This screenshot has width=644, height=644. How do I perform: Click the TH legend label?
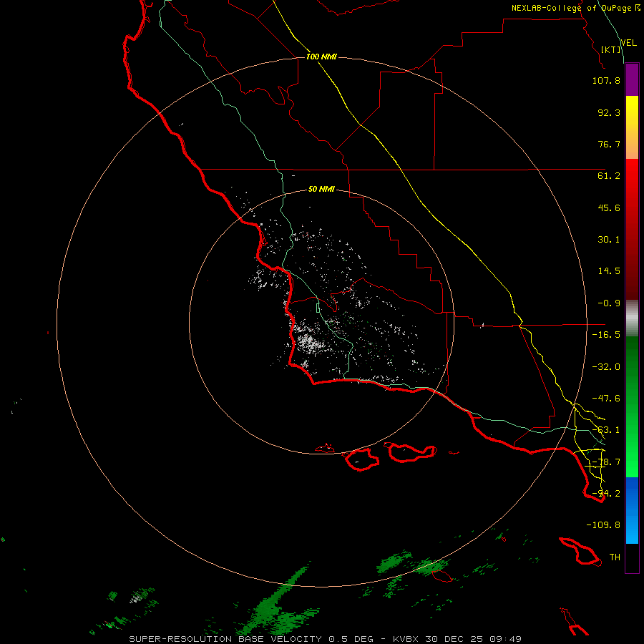click(615, 557)
